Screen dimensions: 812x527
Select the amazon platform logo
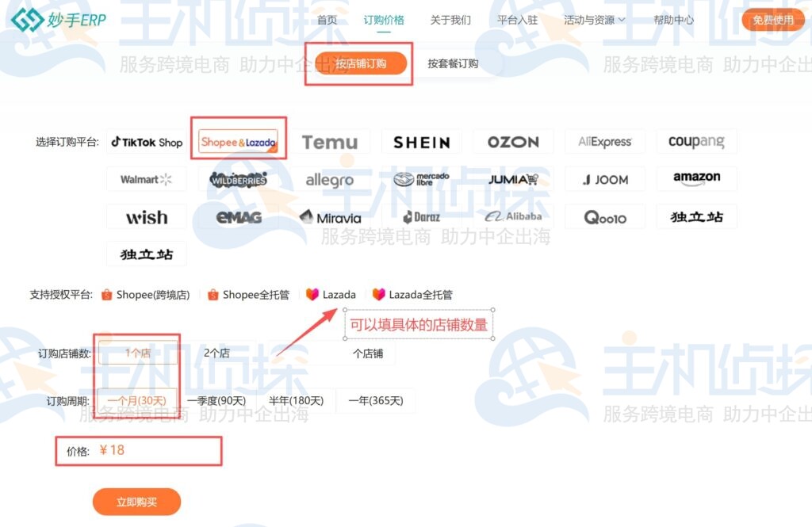[x=696, y=179]
